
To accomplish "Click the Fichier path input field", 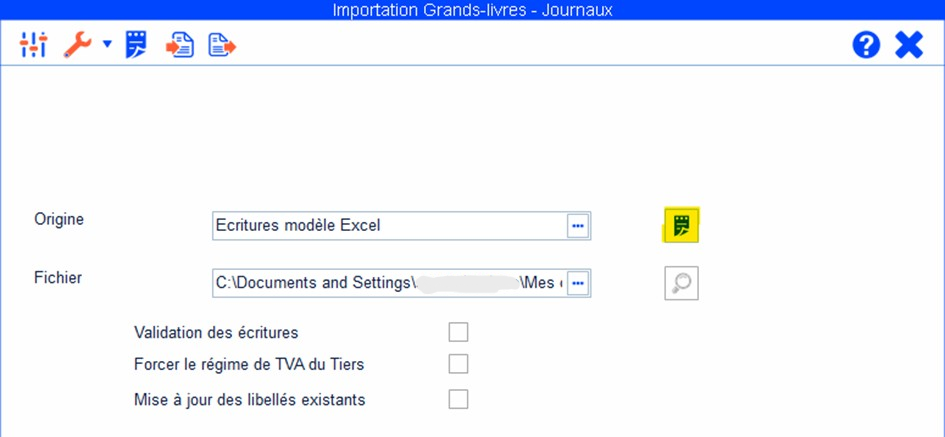I will 389,284.
